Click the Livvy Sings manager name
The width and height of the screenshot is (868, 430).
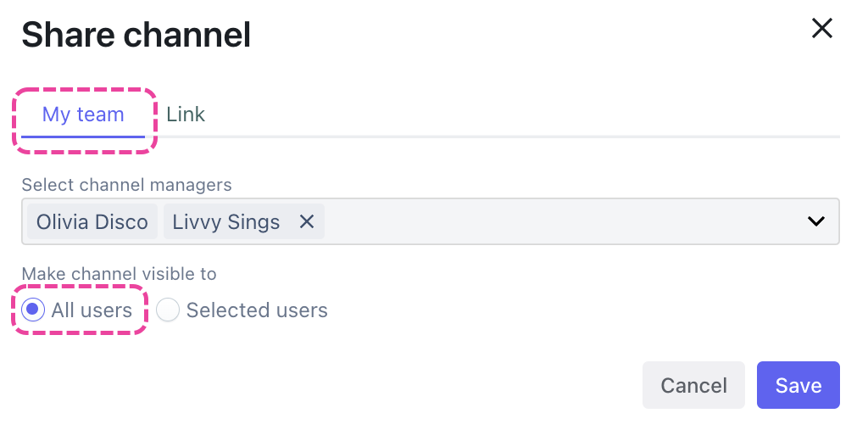click(x=225, y=222)
